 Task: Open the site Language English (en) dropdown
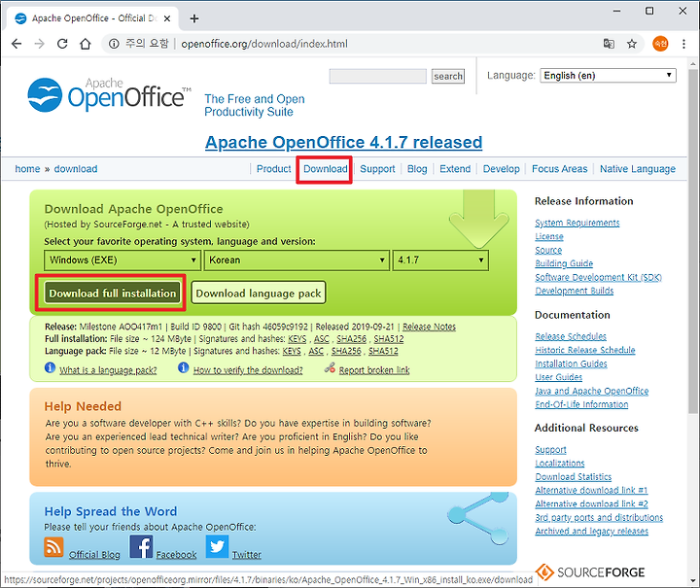pos(608,76)
